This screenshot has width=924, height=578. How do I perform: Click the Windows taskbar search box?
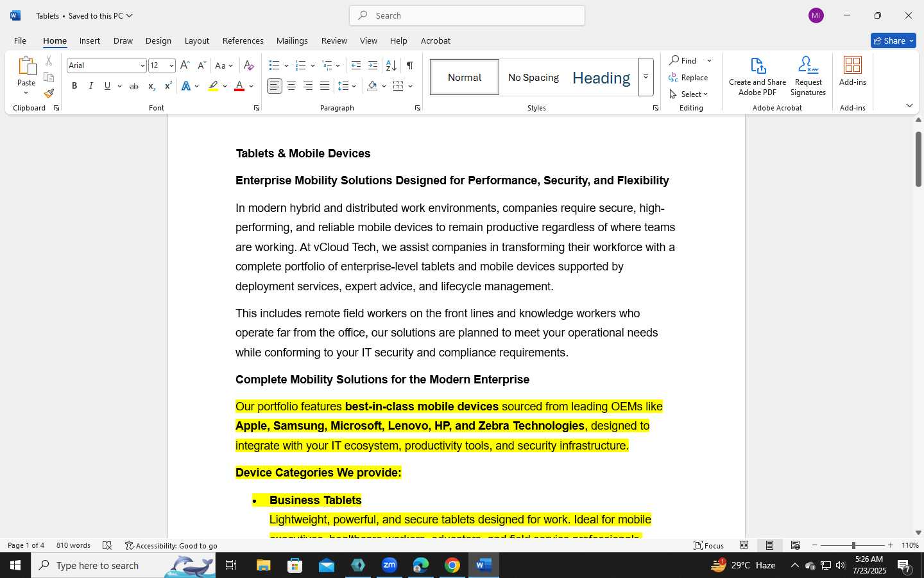tap(123, 565)
